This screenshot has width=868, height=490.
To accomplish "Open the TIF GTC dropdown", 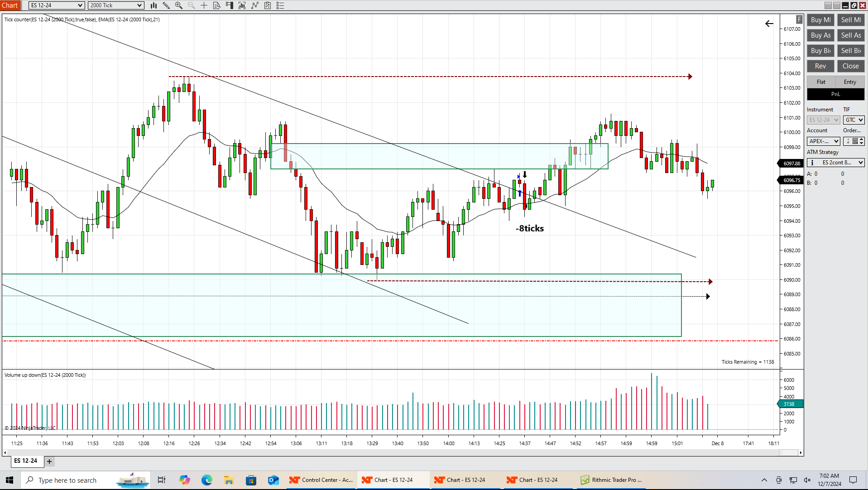I will (x=854, y=120).
